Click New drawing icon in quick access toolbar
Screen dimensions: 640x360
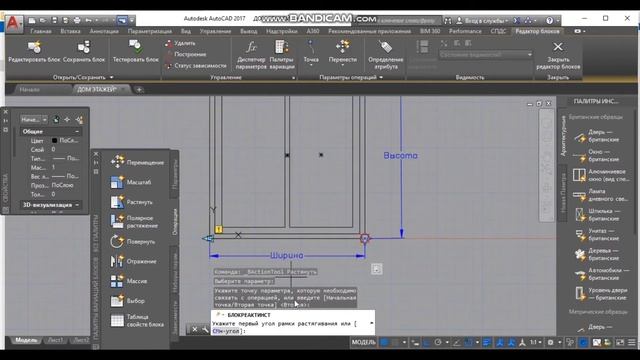tap(32, 20)
